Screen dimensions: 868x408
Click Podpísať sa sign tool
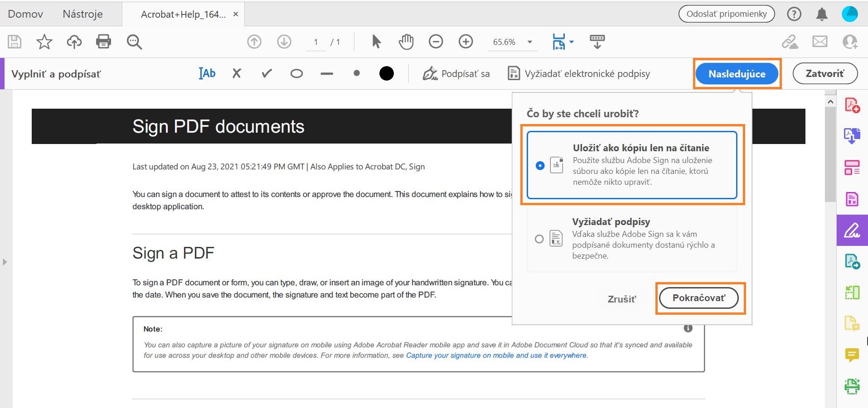point(456,73)
